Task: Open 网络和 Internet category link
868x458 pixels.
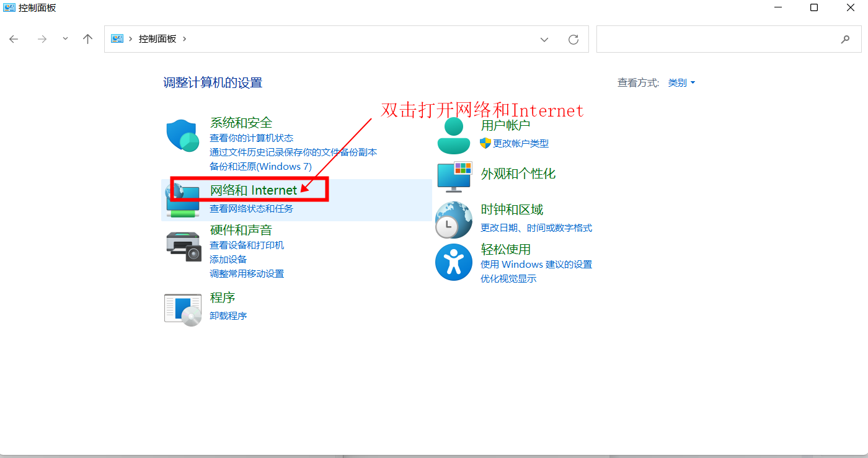Action: pos(254,190)
